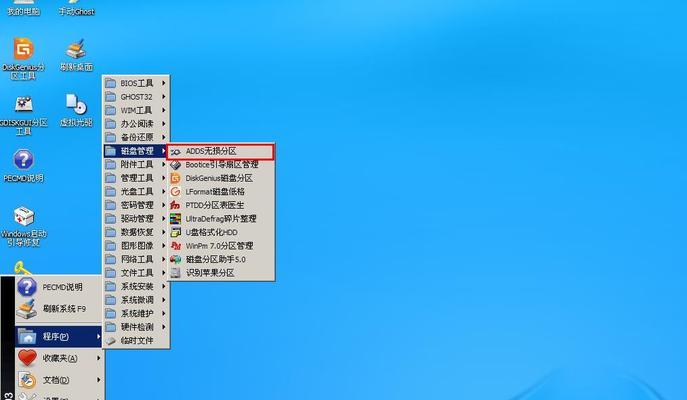Click the 刷新系统 F9 start menu icon

coord(27,309)
